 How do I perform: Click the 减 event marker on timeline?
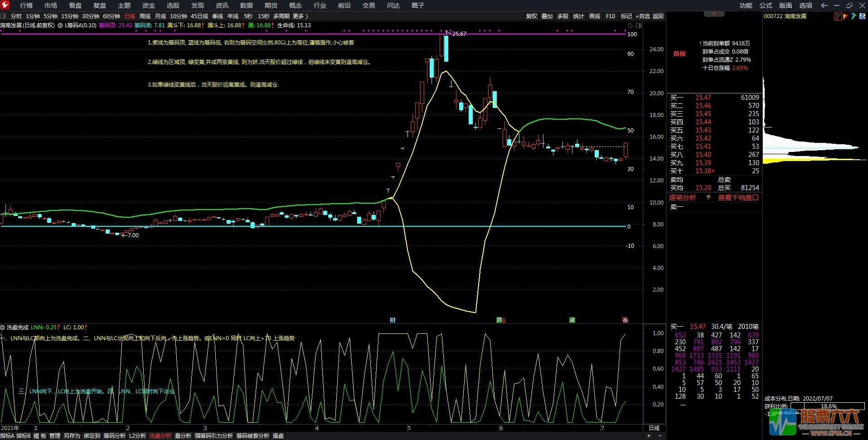pos(572,320)
